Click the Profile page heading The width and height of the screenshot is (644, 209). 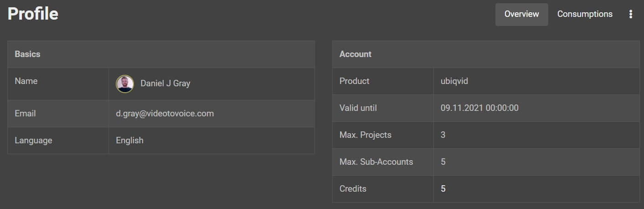coord(33,14)
